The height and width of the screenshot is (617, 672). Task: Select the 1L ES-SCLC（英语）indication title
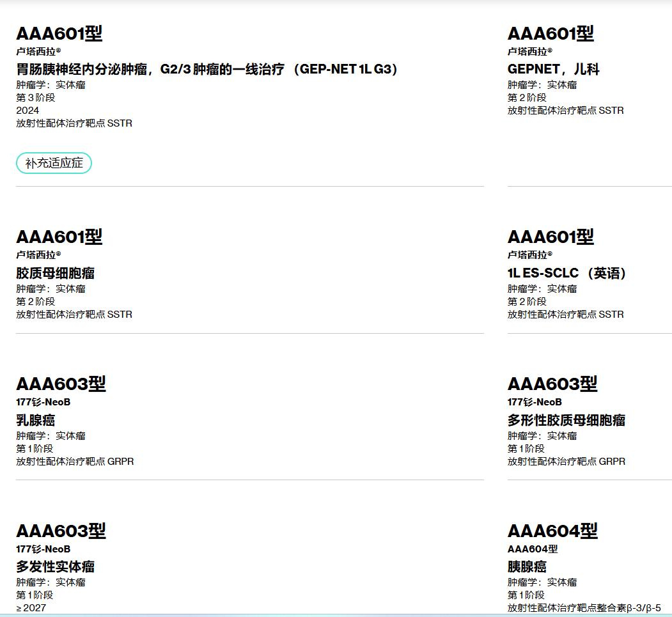[x=567, y=273]
